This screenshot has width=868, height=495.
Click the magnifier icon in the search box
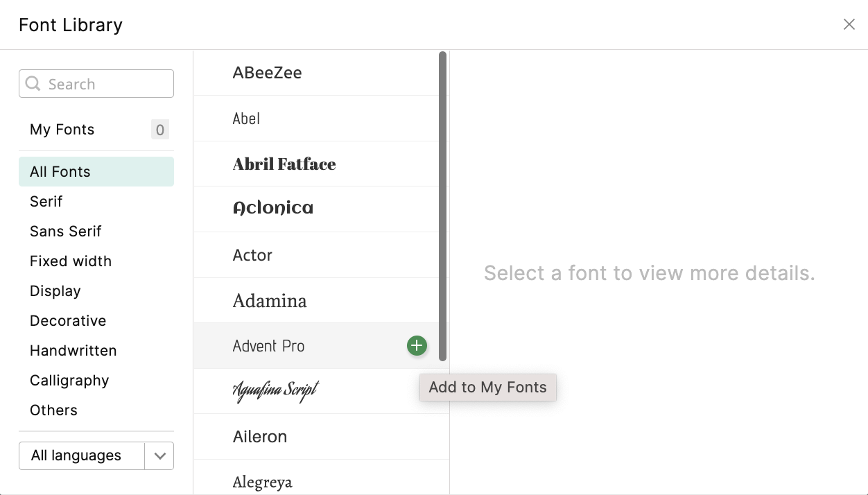33,84
